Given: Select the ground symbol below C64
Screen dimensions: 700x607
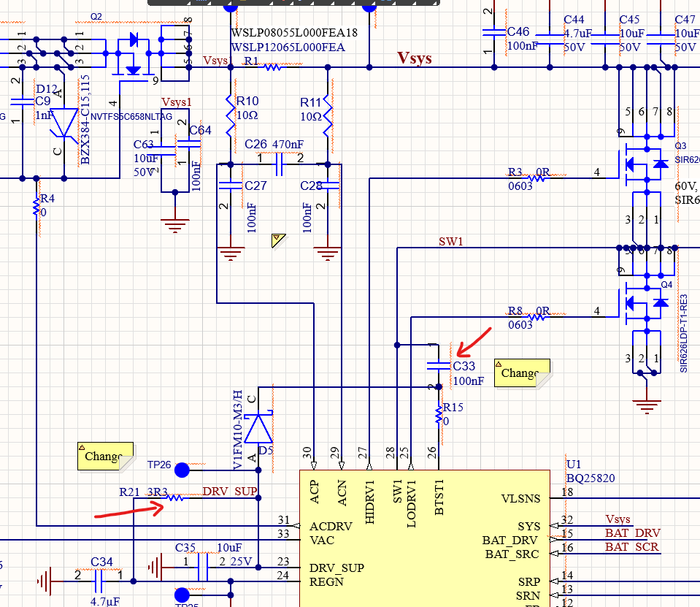Looking at the screenshot, I should [x=175, y=226].
